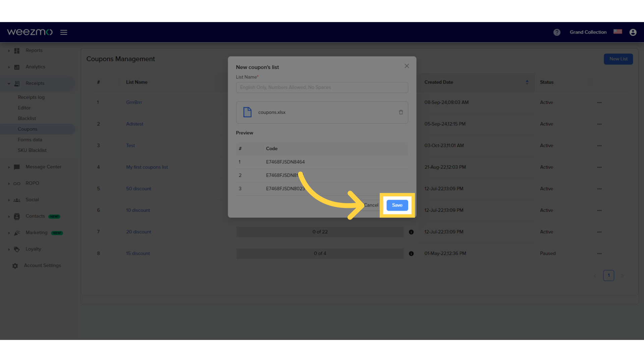Image resolution: width=644 pixels, height=362 pixels.
Task: Click the Weezmo logo
Action: (x=30, y=32)
